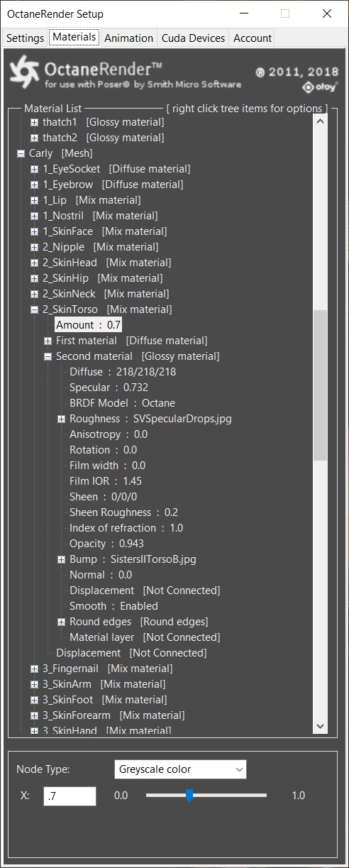Click the OctaneRender logo icon

click(x=25, y=74)
